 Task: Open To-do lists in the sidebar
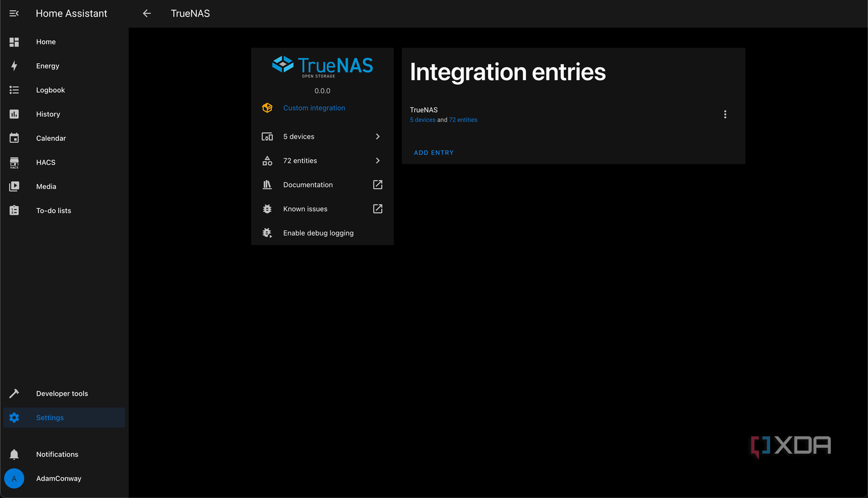click(64, 211)
